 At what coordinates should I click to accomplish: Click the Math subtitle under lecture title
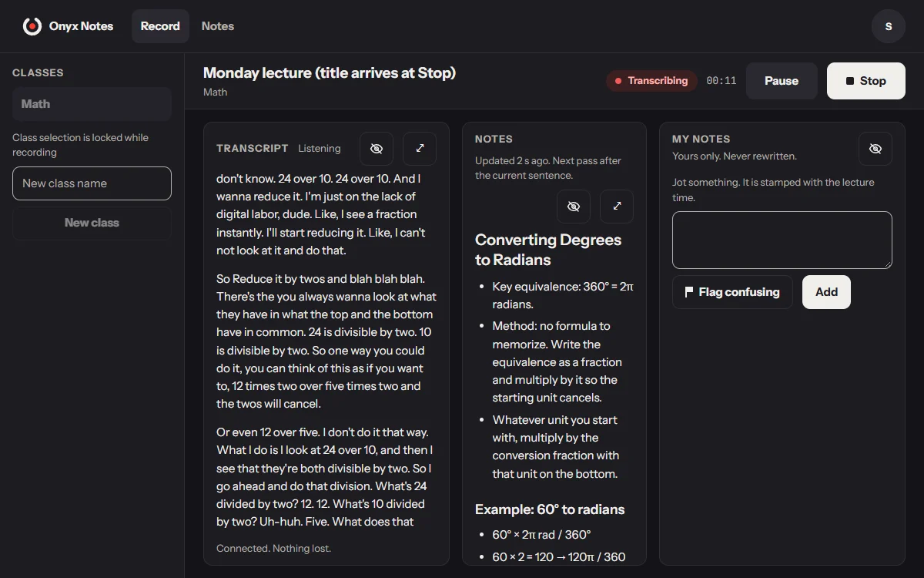point(215,92)
